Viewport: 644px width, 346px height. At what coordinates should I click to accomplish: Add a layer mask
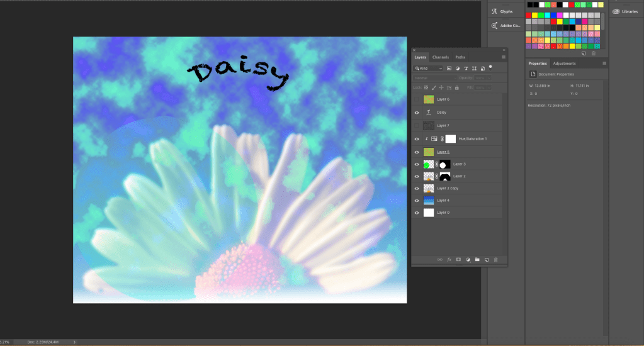[458, 259]
